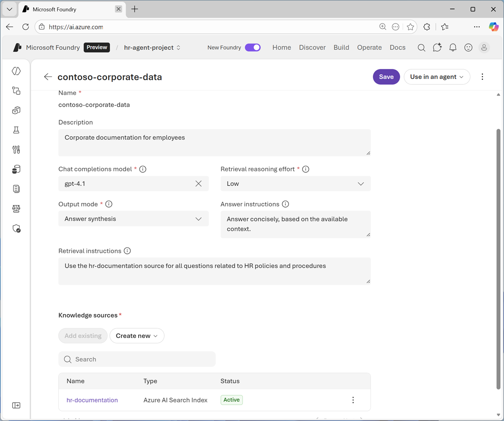Open the account profile icon
Viewport: 504px width, 421px height.
coord(484,47)
